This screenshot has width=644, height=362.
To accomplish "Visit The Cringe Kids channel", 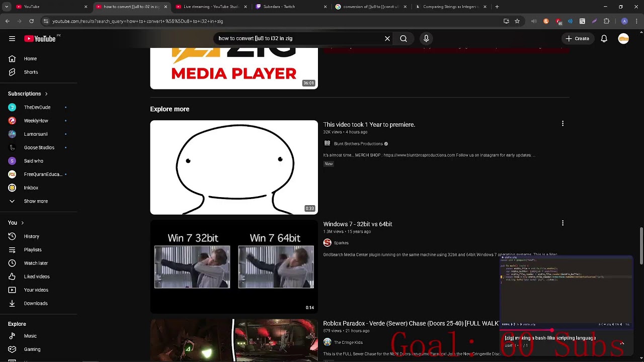I will [348, 342].
